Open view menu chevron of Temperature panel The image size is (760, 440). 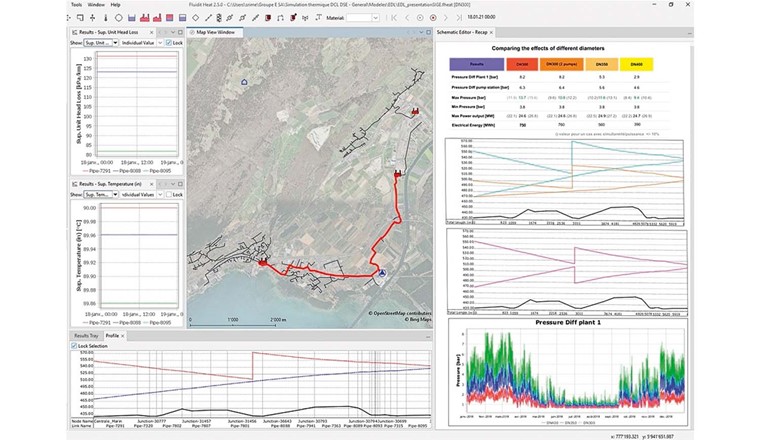point(173,184)
